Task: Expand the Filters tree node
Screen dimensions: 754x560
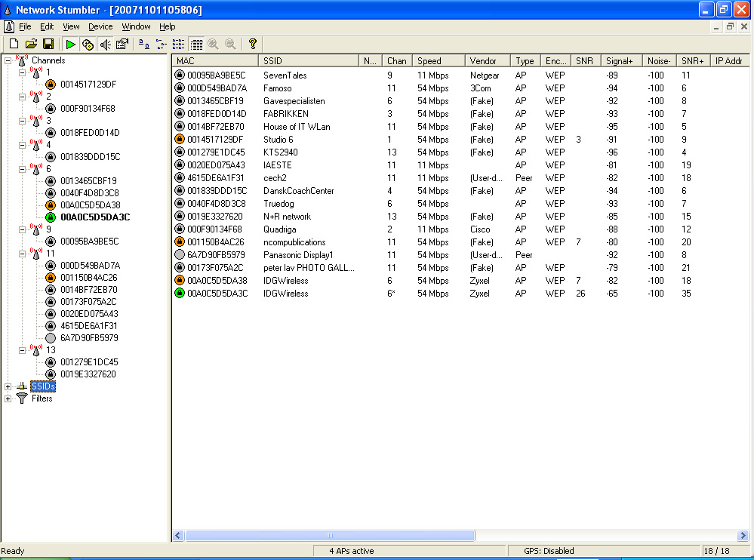Action: pyautogui.click(x=8, y=398)
